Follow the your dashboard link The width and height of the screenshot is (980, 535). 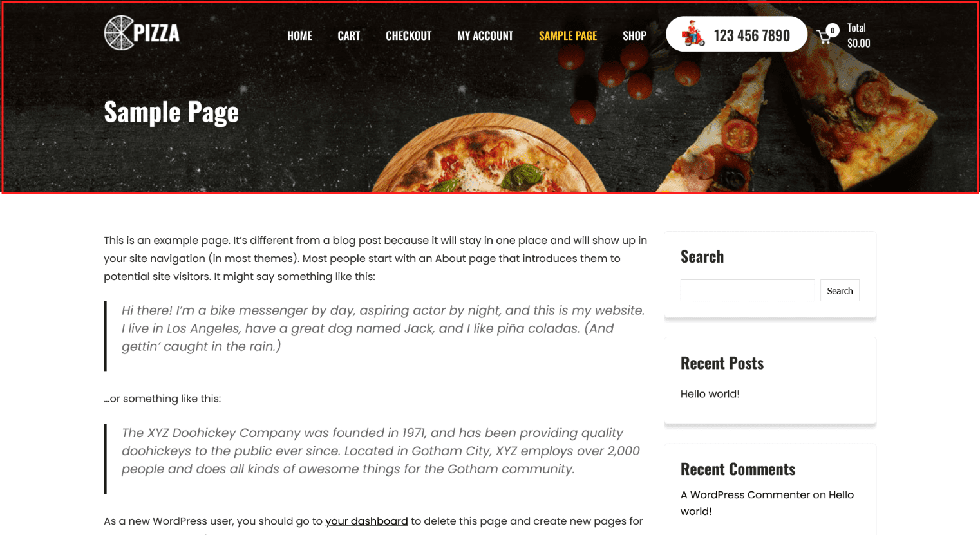tap(366, 521)
